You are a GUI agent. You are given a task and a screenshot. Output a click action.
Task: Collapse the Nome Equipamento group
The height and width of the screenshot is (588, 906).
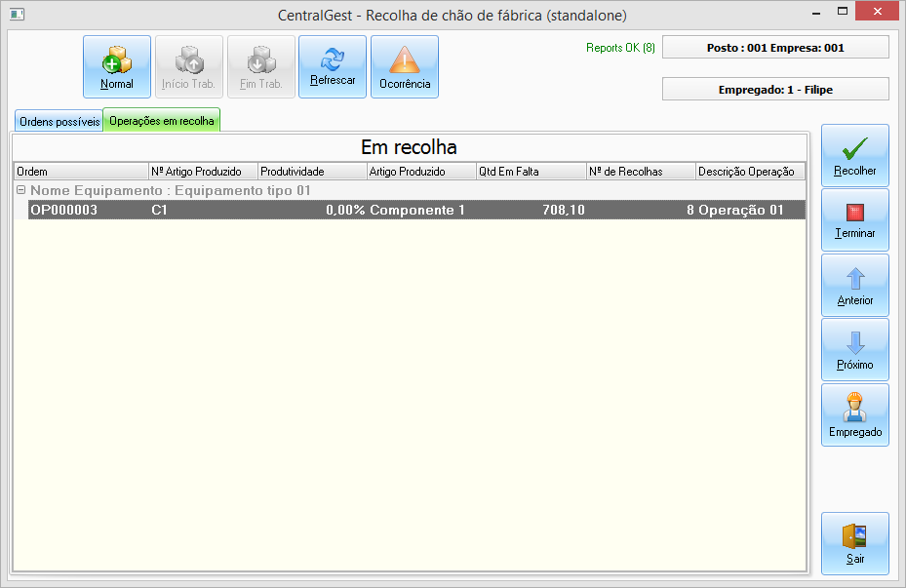(20, 190)
